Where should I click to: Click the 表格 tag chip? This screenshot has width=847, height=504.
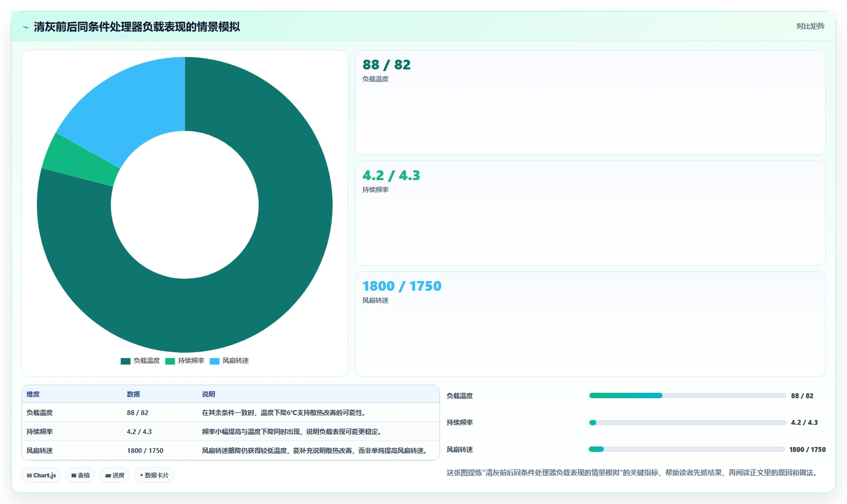pos(80,475)
